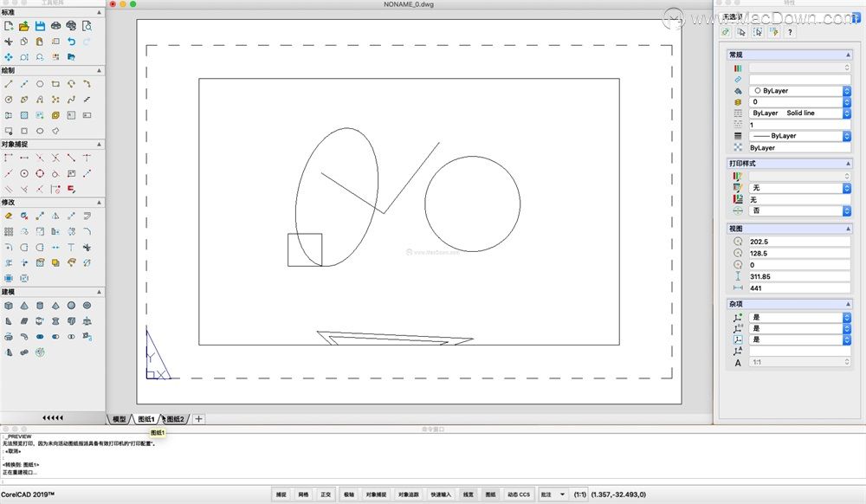
Task: Select the Torus solid tool
Action: pyautogui.click(x=87, y=306)
